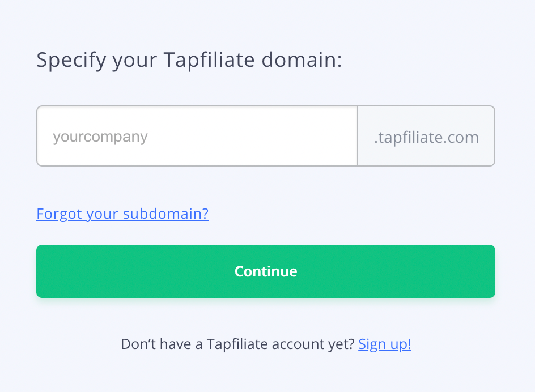535x392 pixels.
Task: Follow the Sign up! link
Action: click(x=385, y=344)
